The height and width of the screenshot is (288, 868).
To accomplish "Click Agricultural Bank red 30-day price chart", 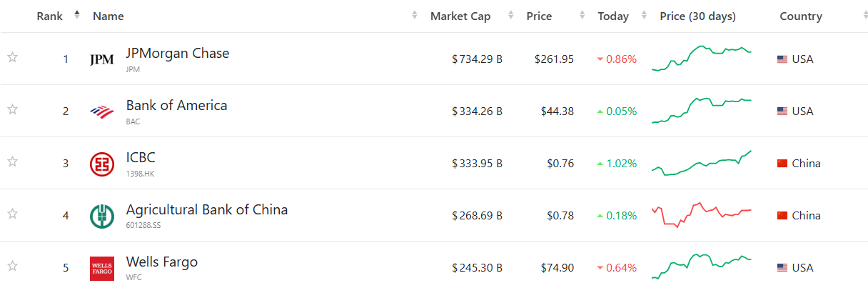I will (x=701, y=214).
